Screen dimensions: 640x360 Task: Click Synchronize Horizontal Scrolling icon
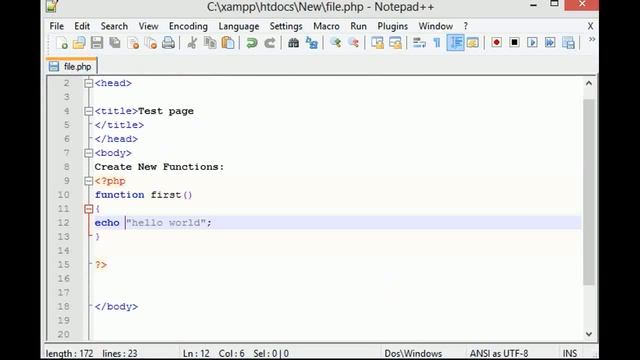(x=395, y=43)
